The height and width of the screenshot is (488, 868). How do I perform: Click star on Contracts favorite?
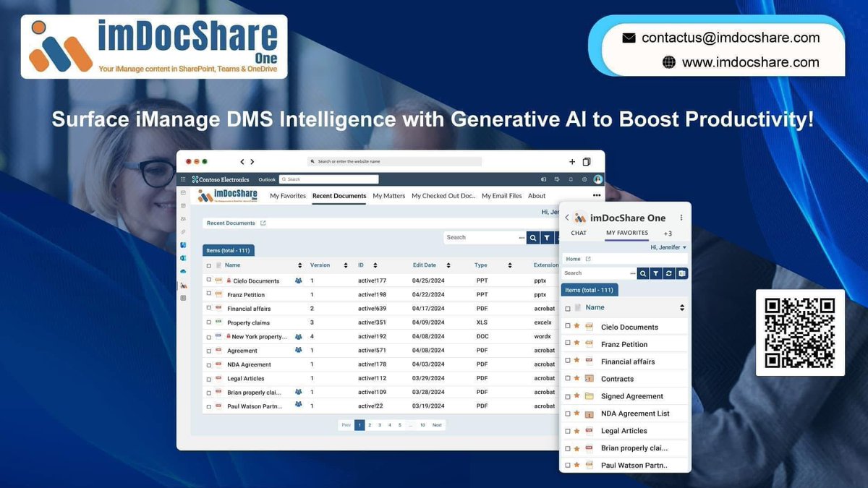point(576,378)
